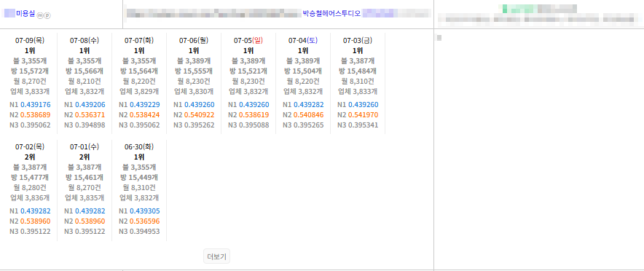This screenshot has height=271, width=644.
Task: Click 월 8,310건 in the 07-03(금) column
Action: coord(357,82)
